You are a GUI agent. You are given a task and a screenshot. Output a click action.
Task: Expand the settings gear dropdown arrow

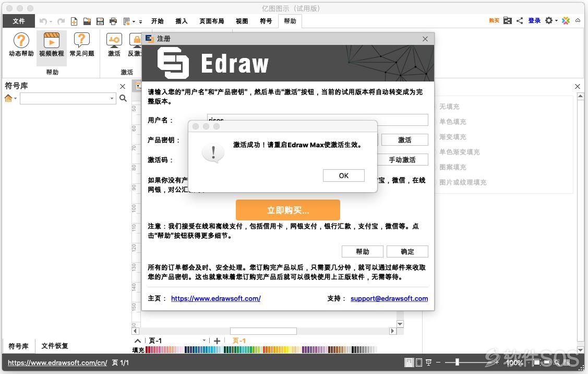(556, 21)
